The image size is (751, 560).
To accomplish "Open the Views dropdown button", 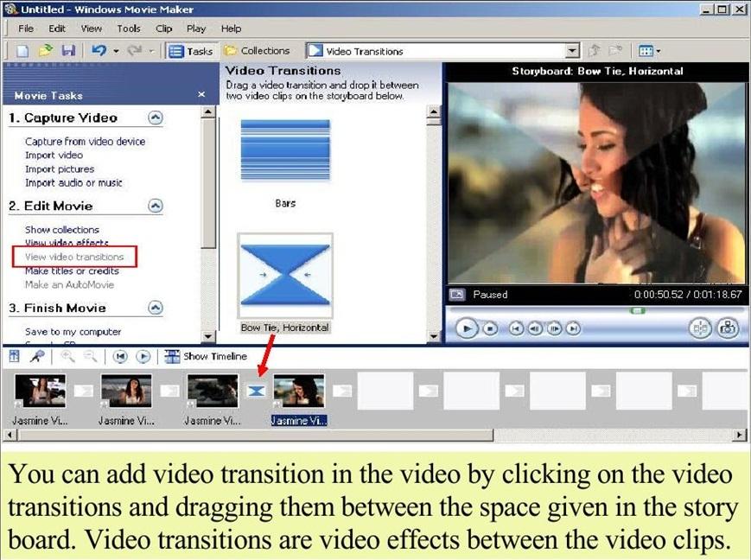I will 650,51.
